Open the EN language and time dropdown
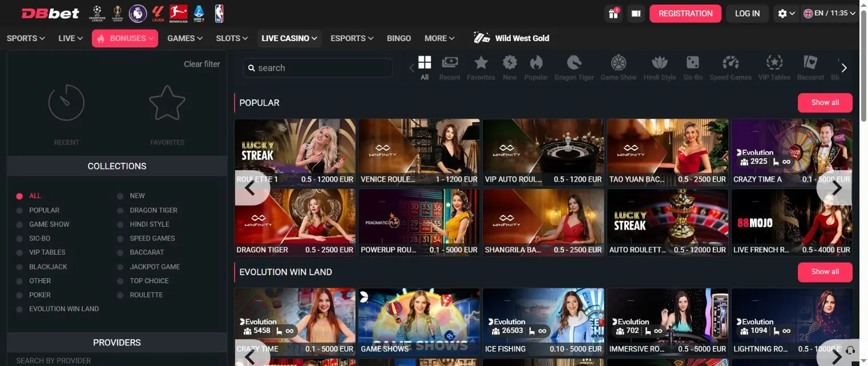The height and width of the screenshot is (366, 868). click(x=830, y=14)
